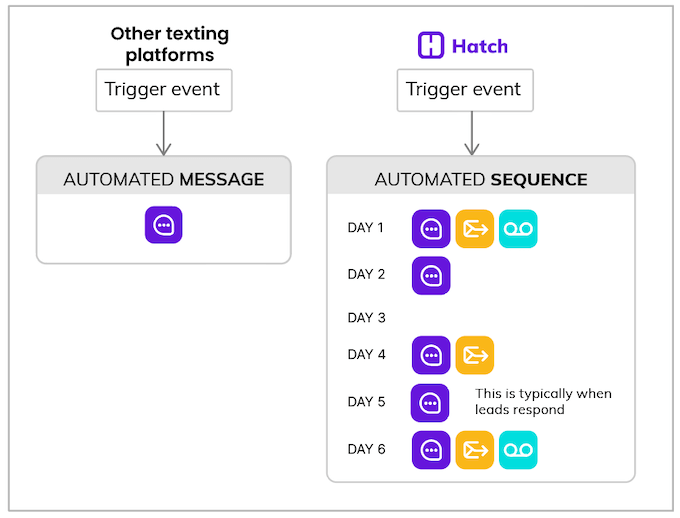Image resolution: width=680 pixels, height=518 pixels.
Task: Click the Trigger event box under Hatch
Action: coord(464,90)
